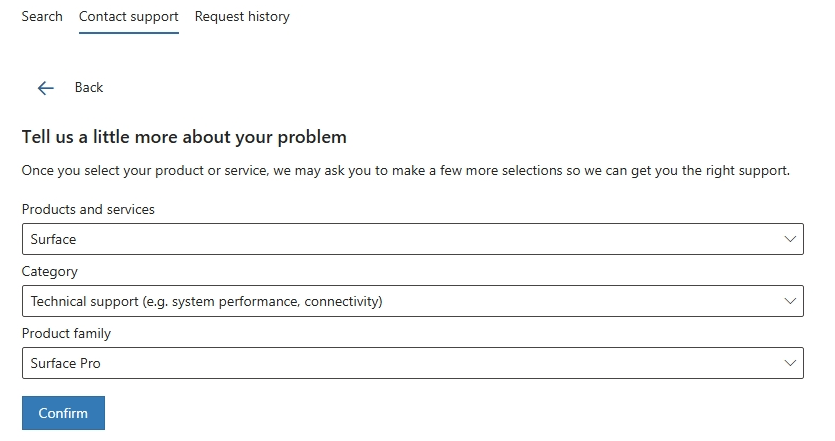Screen dimensions: 835x441
Task: Click the 'Surface Pro' selected value text
Action: (x=65, y=363)
